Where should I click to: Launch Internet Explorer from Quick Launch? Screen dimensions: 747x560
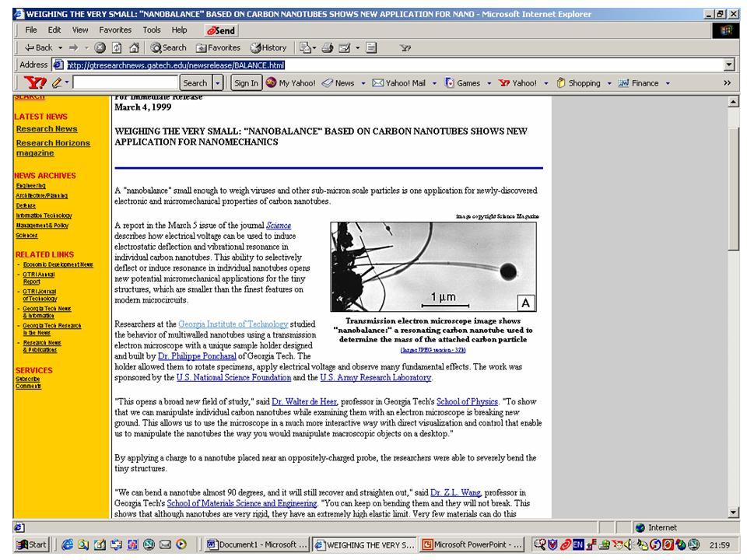point(67,544)
